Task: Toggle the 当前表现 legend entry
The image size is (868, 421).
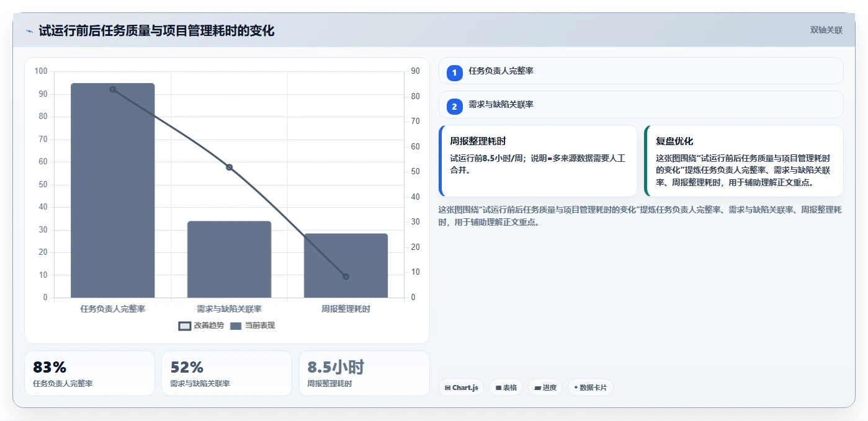Action: click(x=253, y=326)
